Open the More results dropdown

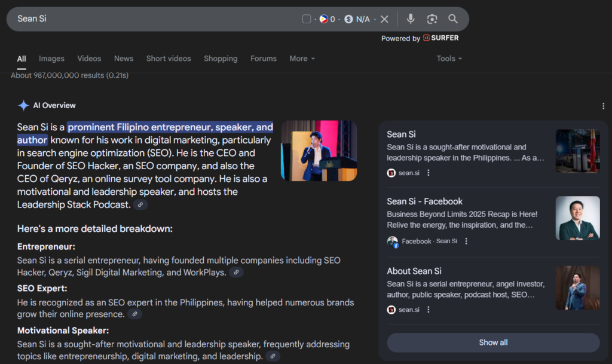pyautogui.click(x=302, y=59)
